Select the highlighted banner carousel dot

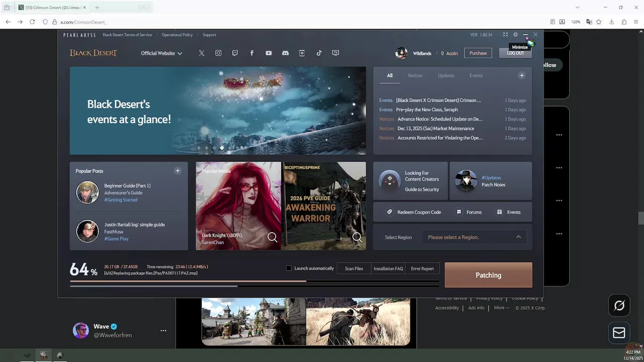click(222, 148)
